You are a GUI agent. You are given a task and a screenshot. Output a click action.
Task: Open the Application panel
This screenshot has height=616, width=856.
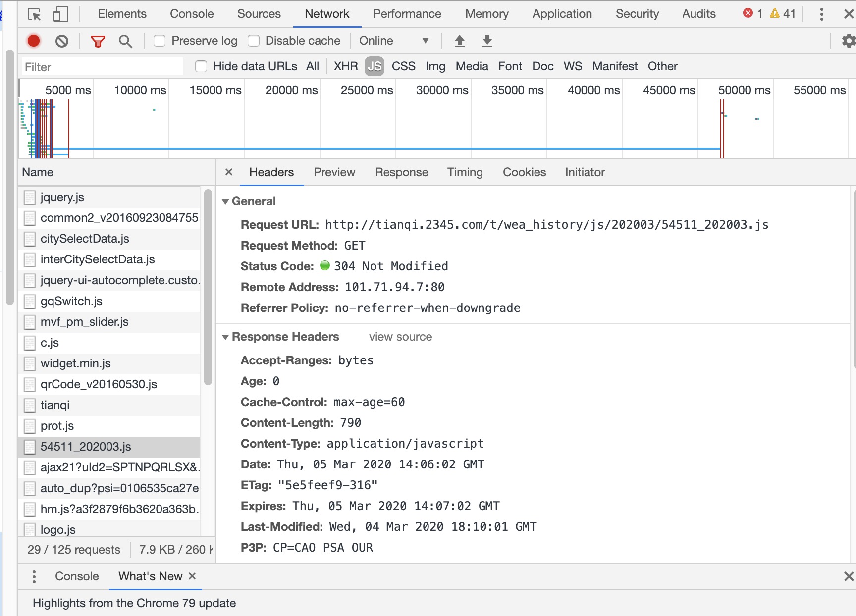pos(562,14)
